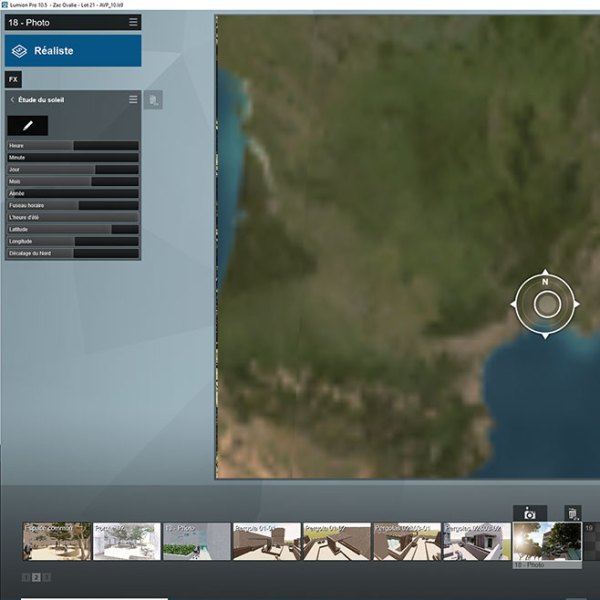
Task: Click the camera store-viewpoint button
Action: click(530, 514)
